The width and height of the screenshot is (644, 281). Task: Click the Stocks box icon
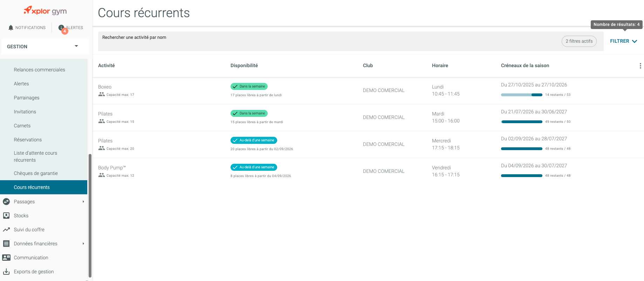(6, 216)
